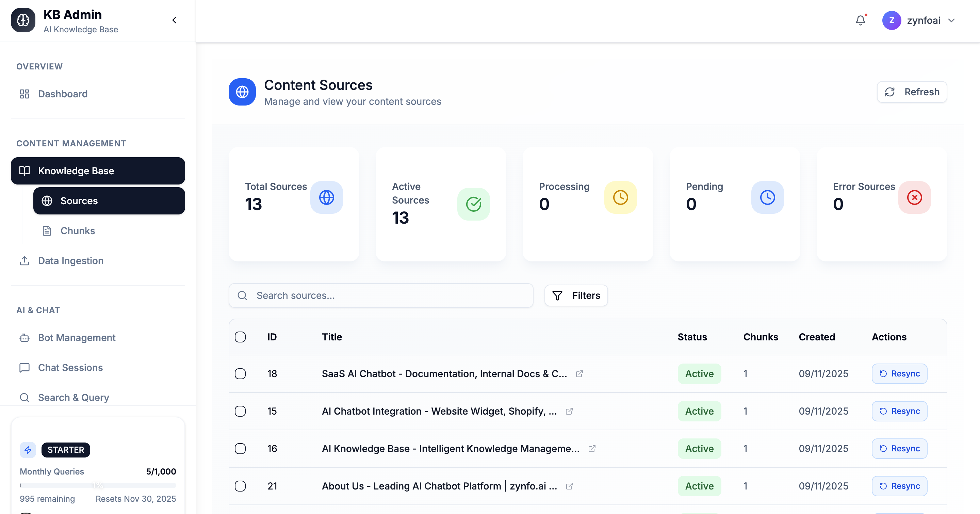Focus the Search sources input field
The height and width of the screenshot is (514, 980).
388,295
